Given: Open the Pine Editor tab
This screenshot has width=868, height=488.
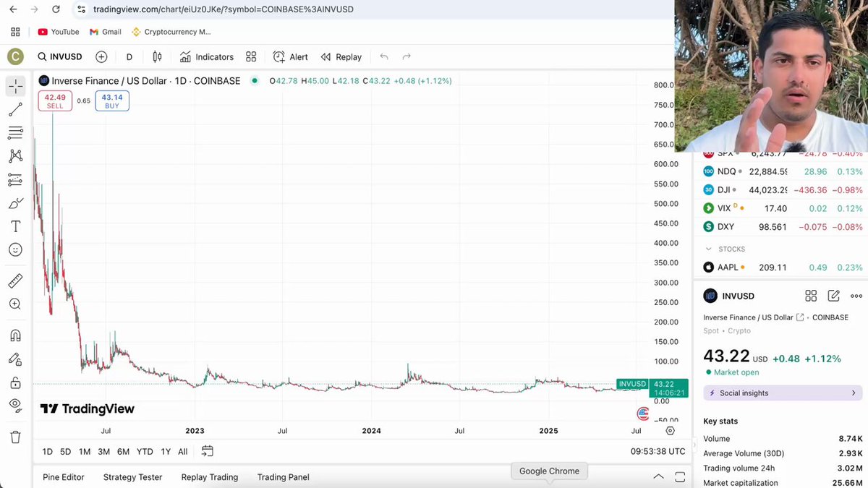Looking at the screenshot, I should (64, 477).
